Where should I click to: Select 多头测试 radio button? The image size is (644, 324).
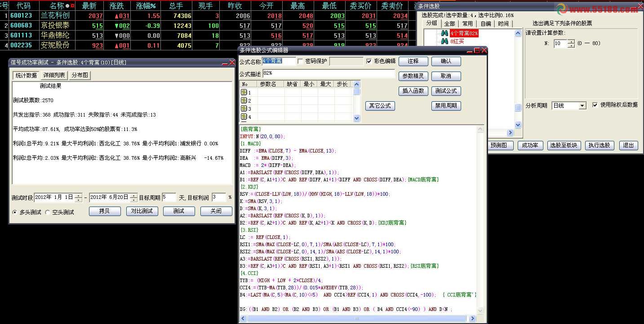[15, 212]
